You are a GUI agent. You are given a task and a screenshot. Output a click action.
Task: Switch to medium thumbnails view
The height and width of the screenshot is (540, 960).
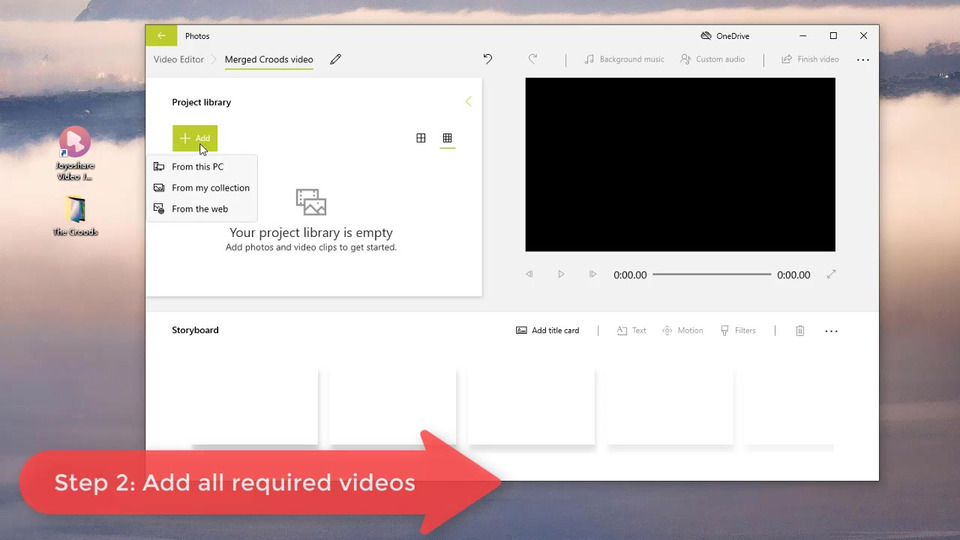(421, 138)
